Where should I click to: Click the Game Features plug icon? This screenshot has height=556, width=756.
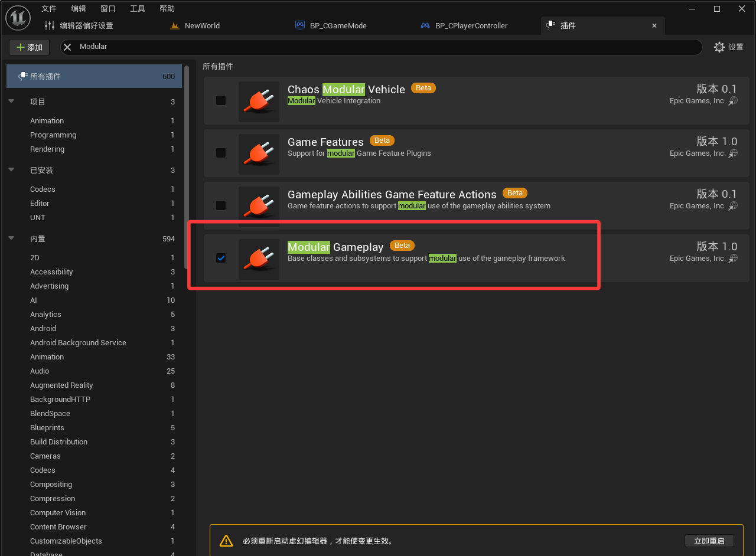pyautogui.click(x=259, y=154)
